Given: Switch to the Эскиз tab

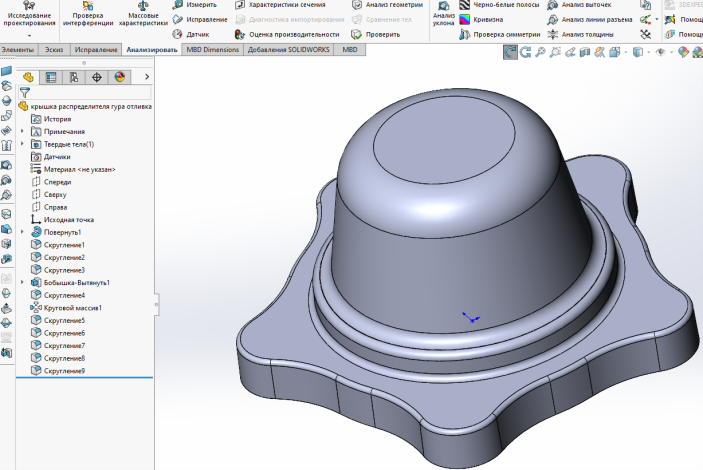Looking at the screenshot, I should tap(53, 49).
